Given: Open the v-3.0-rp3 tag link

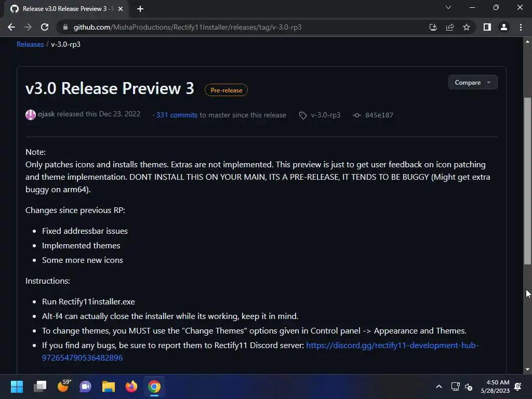Looking at the screenshot, I should [325, 115].
